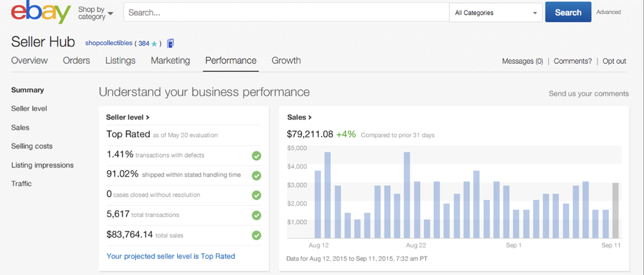Click green checkmark for transactions with defects
Screen dimensions: 644x275
coord(256,156)
